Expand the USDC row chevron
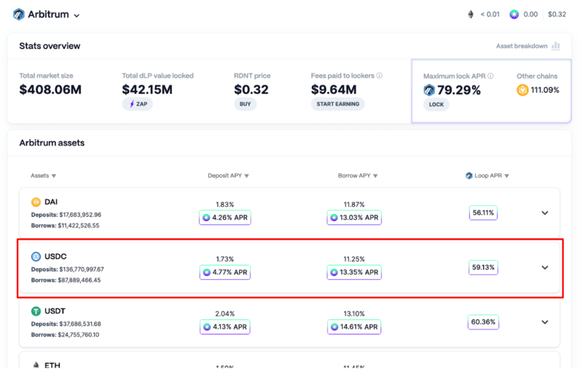 (x=544, y=267)
